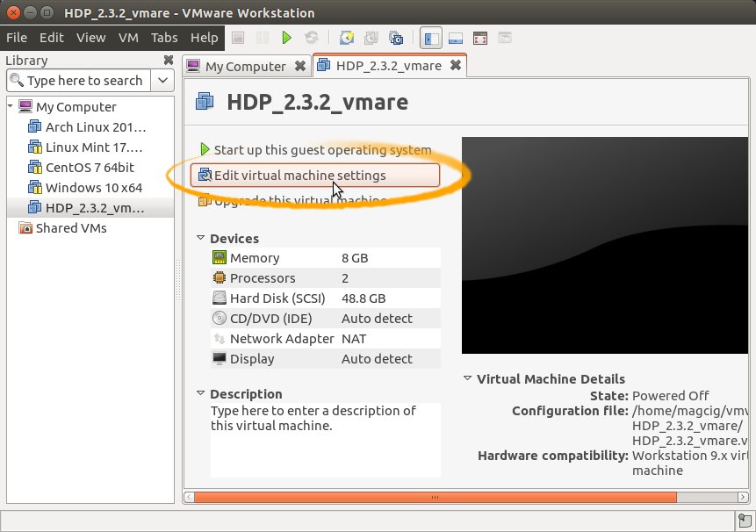Select Windows 10 x64 in the library
The width and height of the screenshot is (756, 532).
click(x=94, y=188)
